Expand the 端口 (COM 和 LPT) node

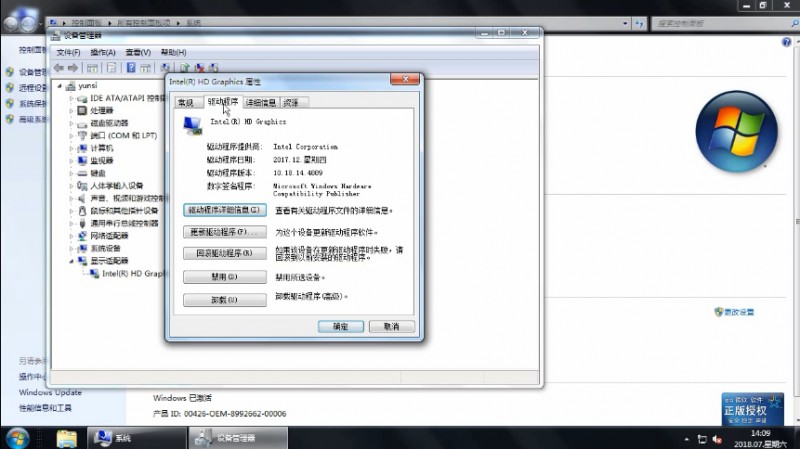tap(71, 136)
